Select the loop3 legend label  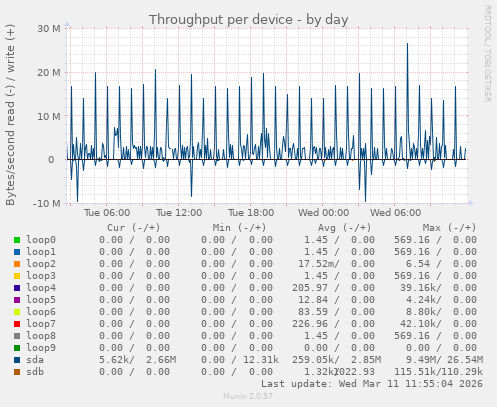pos(41,276)
